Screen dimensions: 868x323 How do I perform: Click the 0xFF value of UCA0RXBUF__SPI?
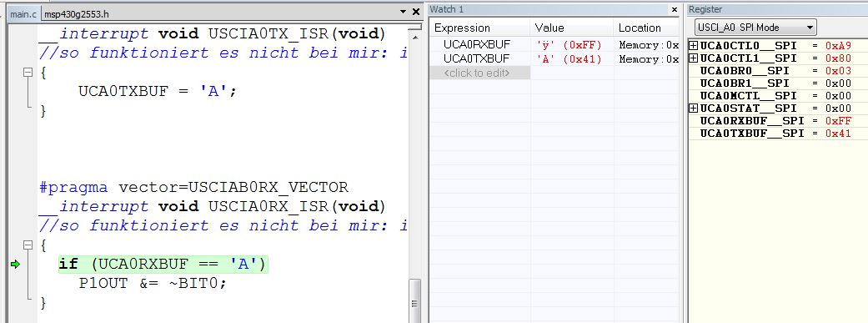click(x=838, y=121)
